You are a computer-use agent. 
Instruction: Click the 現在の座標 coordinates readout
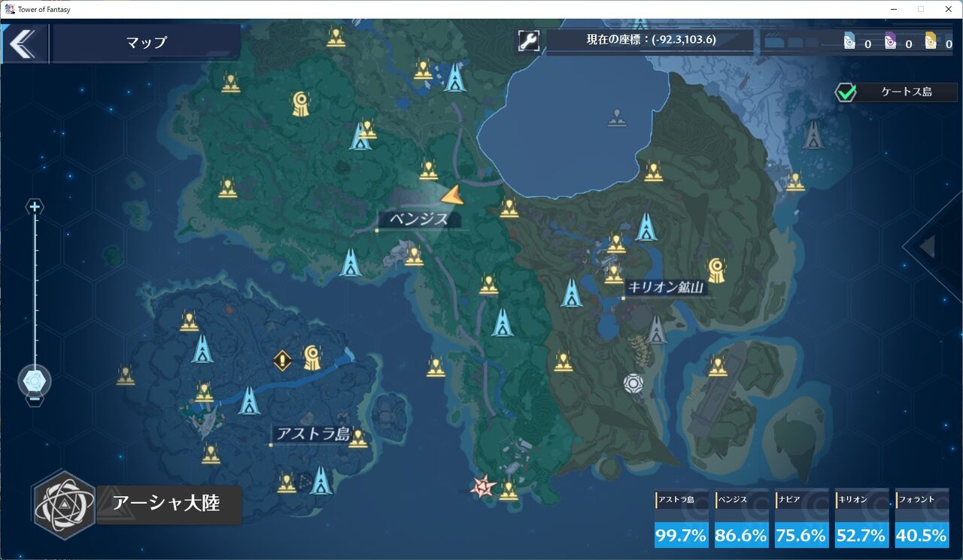click(652, 41)
